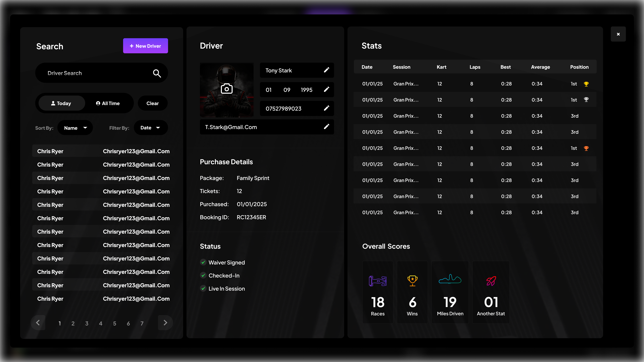This screenshot has height=362, width=644.
Task: Open the Filter By Date dropdown
Action: coord(150,128)
